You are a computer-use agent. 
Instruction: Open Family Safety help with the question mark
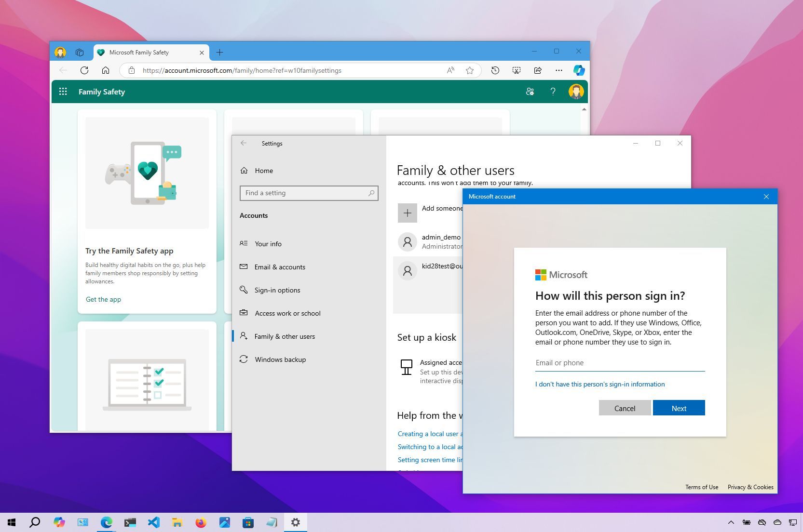553,92
